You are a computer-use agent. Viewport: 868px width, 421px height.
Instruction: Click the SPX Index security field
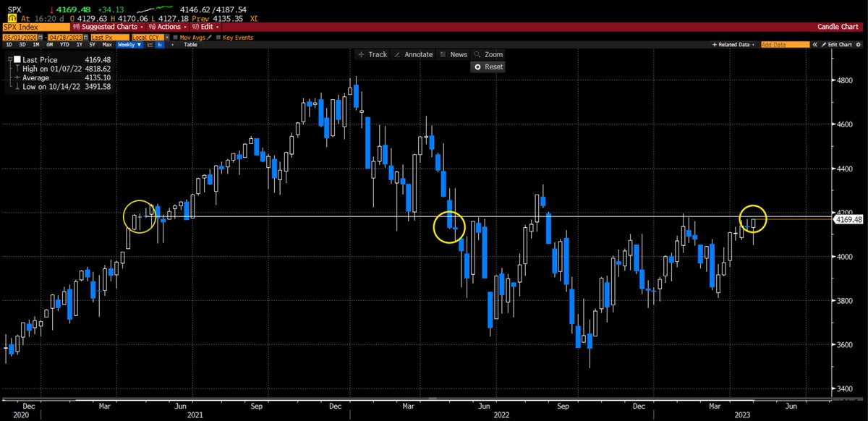(35, 27)
